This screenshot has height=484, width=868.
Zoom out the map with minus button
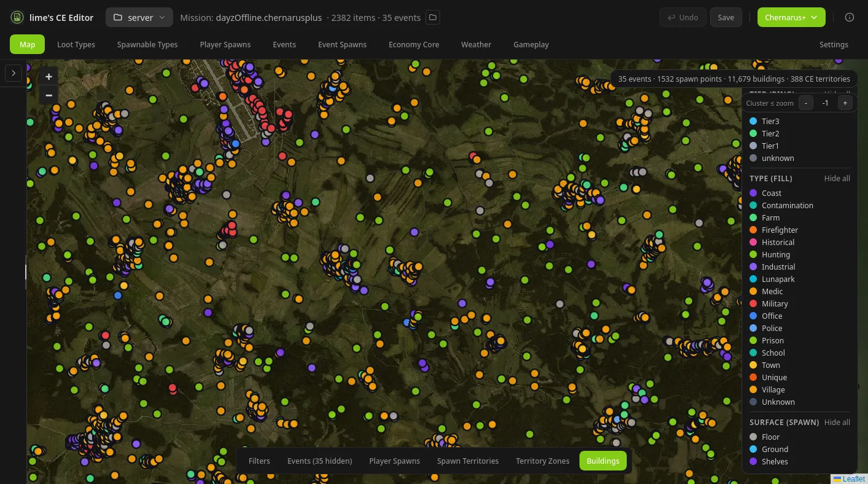click(x=48, y=95)
